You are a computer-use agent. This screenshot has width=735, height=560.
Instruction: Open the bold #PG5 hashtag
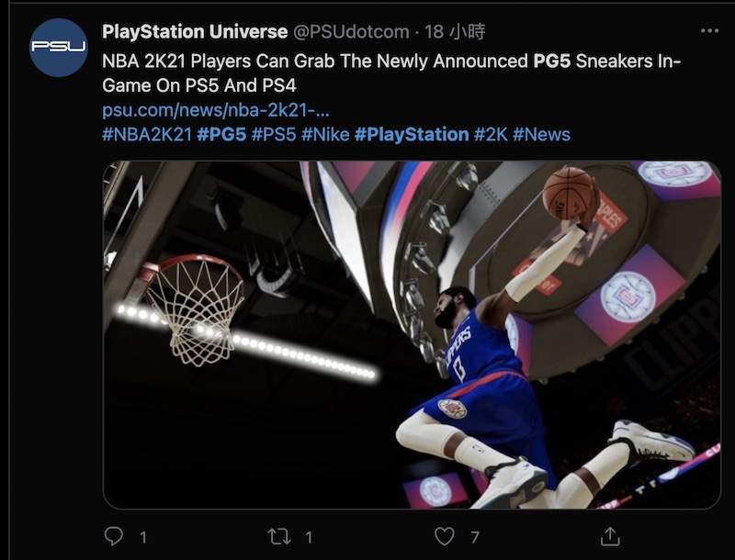(221, 135)
